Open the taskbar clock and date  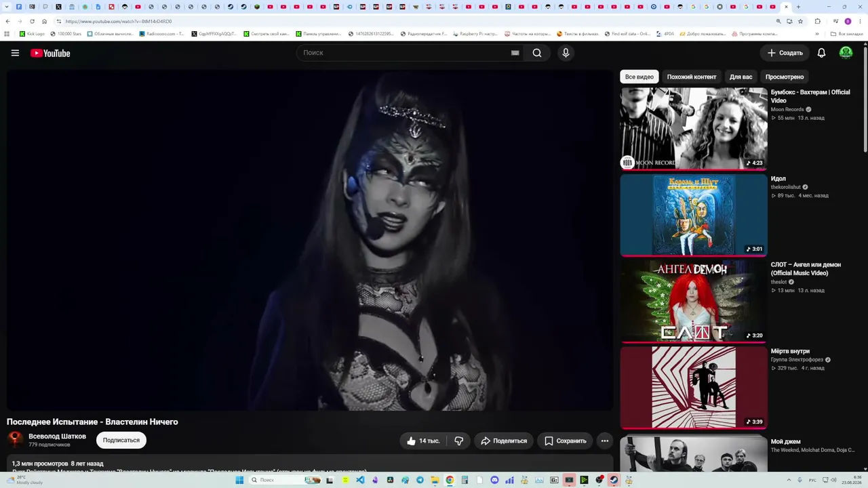tap(851, 480)
